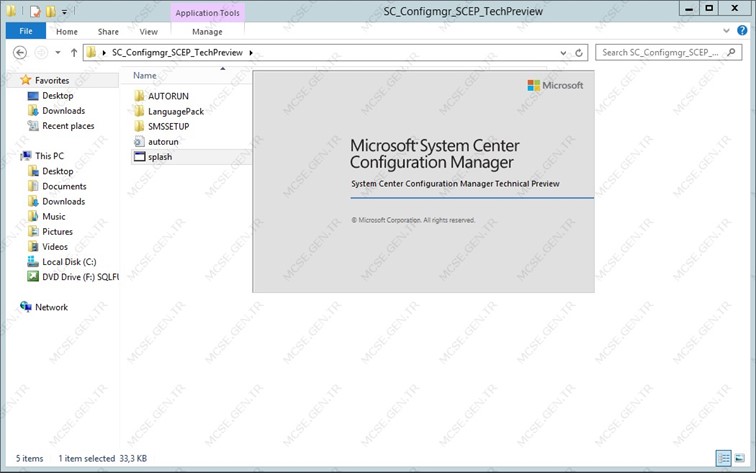Open the Customize Quick Access Toolbar dropdown
The width and height of the screenshot is (756, 473).
64,12
